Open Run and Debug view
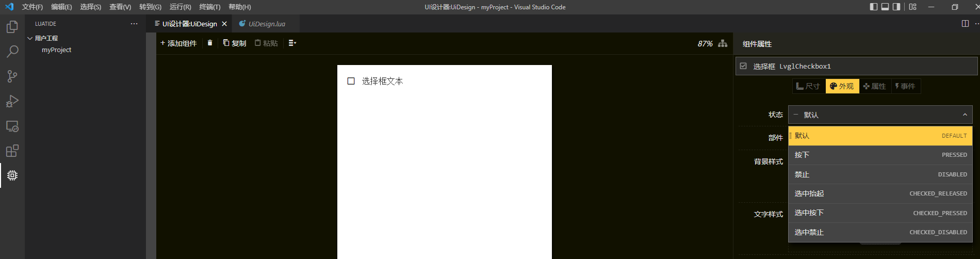This screenshot has height=259, width=980. point(12,101)
